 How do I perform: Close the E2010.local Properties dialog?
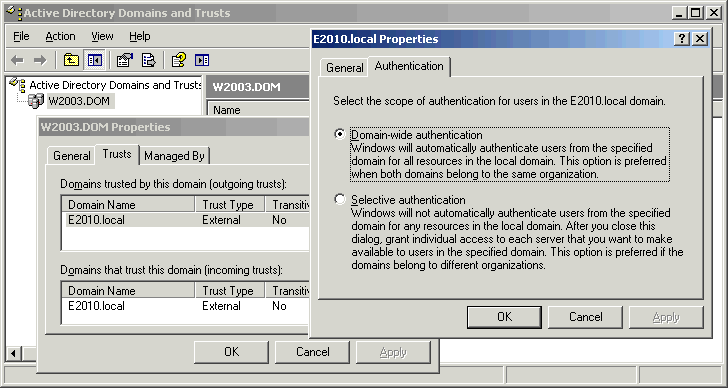pos(700,39)
